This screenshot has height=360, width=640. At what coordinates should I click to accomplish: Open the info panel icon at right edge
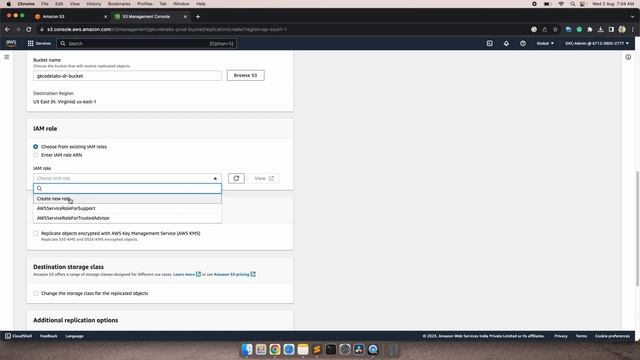pyautogui.click(x=628, y=57)
